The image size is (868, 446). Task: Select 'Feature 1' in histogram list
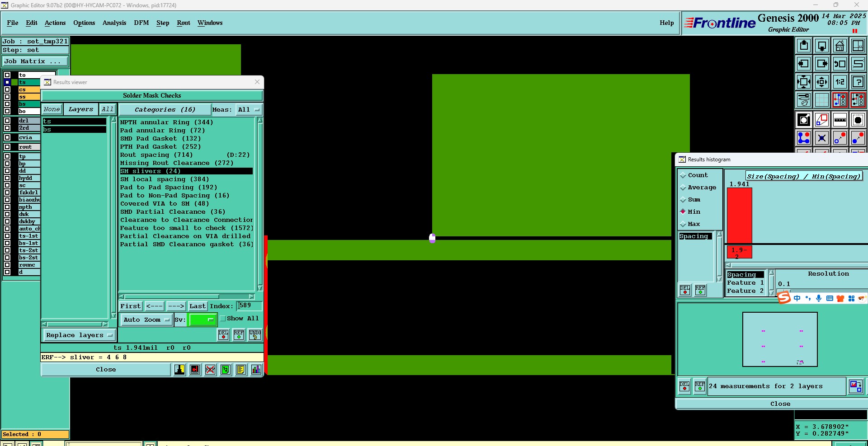point(745,283)
